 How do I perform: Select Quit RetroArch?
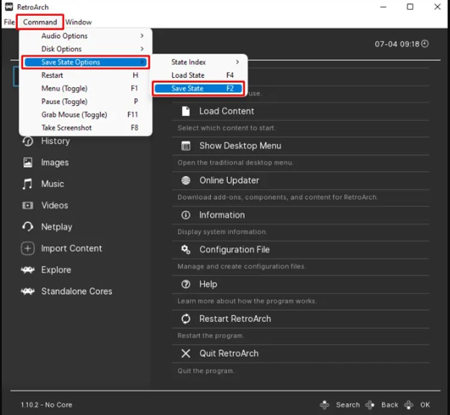[229, 353]
